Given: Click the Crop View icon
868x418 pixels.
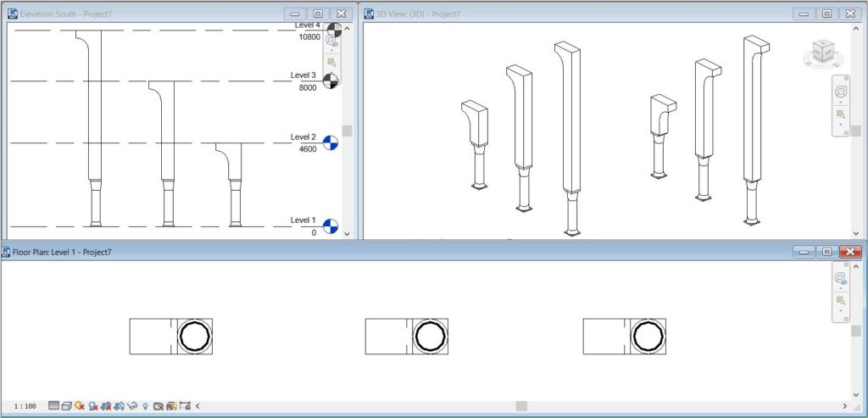Looking at the screenshot, I should [106, 406].
